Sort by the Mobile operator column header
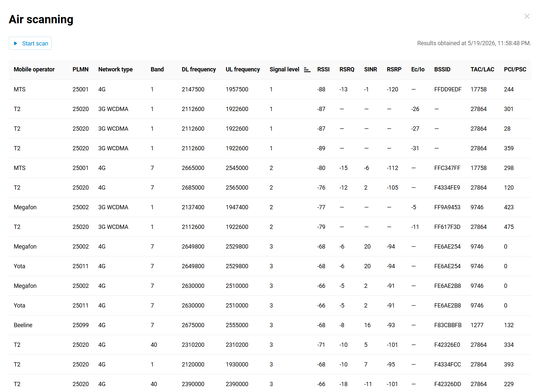The height and width of the screenshot is (392, 536). tap(34, 69)
